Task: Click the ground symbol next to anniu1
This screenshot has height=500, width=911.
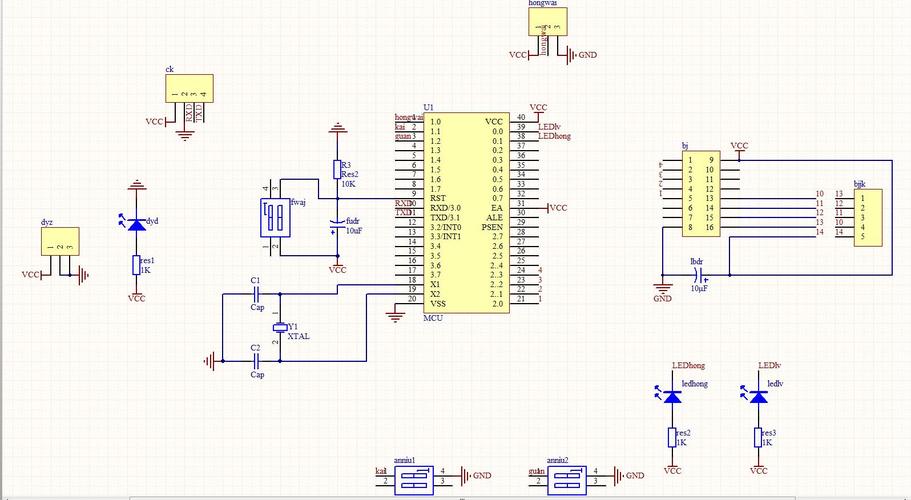Action: point(465,475)
